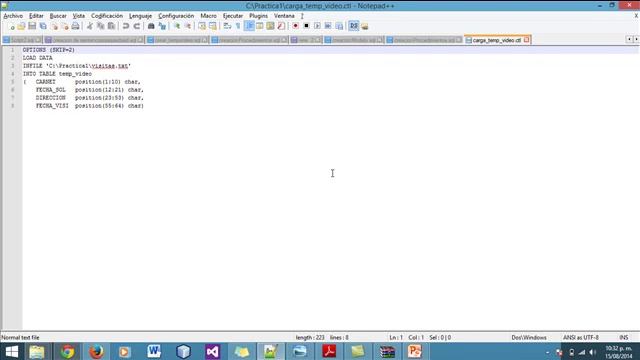Viewport: 640px width, 360px height.
Task: Click the FECHA_SOL position(12:21) line
Action: pyautogui.click(x=89, y=90)
